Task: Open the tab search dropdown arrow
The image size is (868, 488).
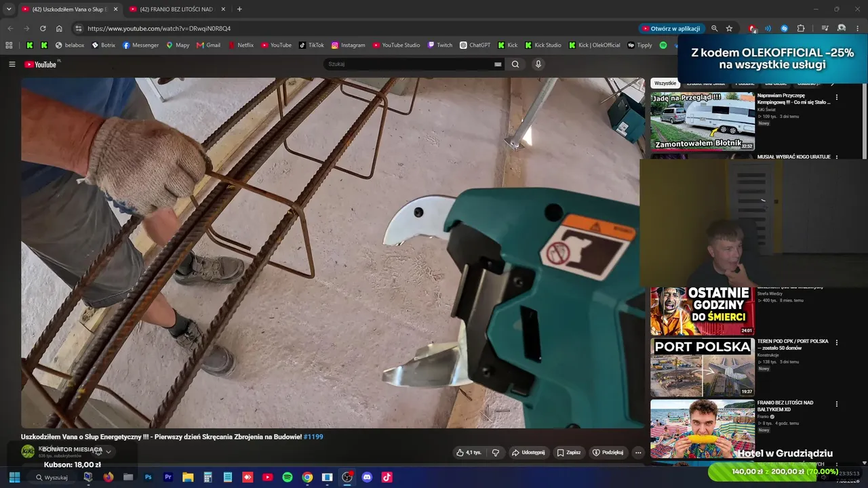Action: pyautogui.click(x=9, y=9)
